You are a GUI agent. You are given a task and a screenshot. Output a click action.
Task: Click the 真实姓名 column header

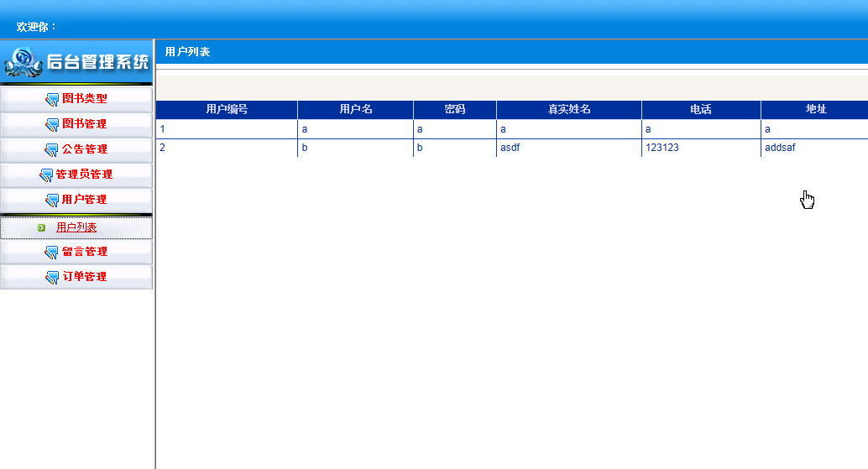tap(569, 110)
